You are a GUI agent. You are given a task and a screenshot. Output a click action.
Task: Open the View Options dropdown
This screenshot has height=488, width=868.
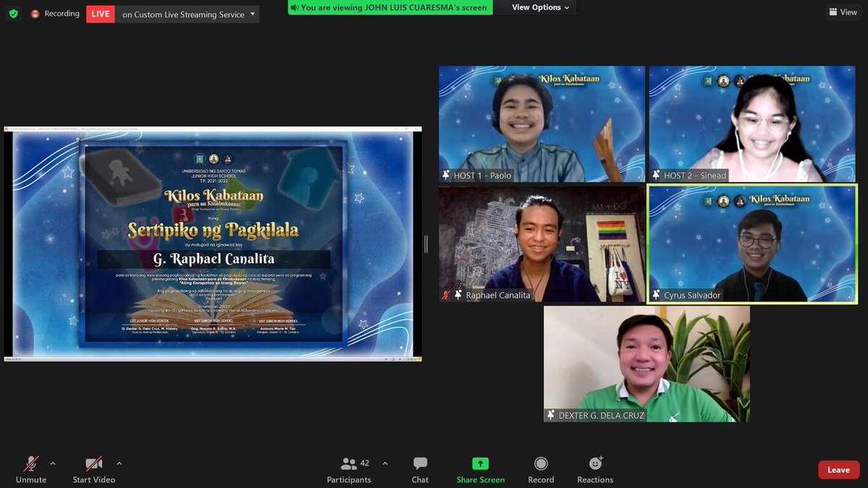[540, 7]
